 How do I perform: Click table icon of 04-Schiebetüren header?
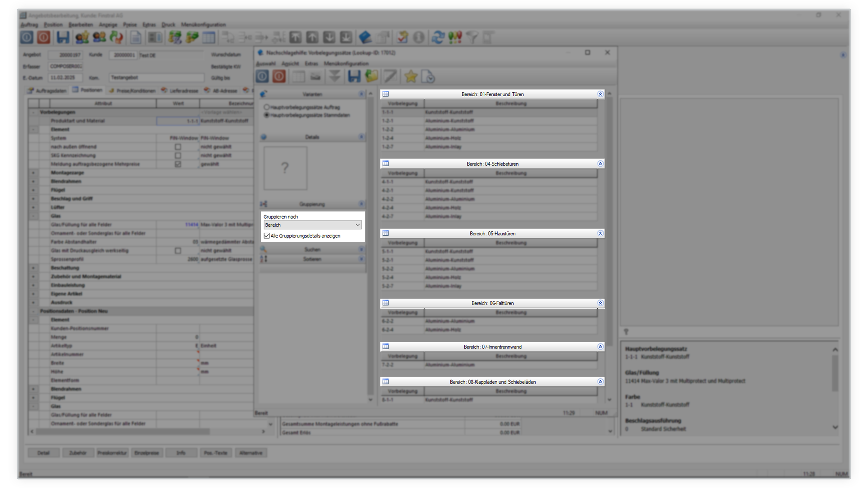tap(386, 164)
